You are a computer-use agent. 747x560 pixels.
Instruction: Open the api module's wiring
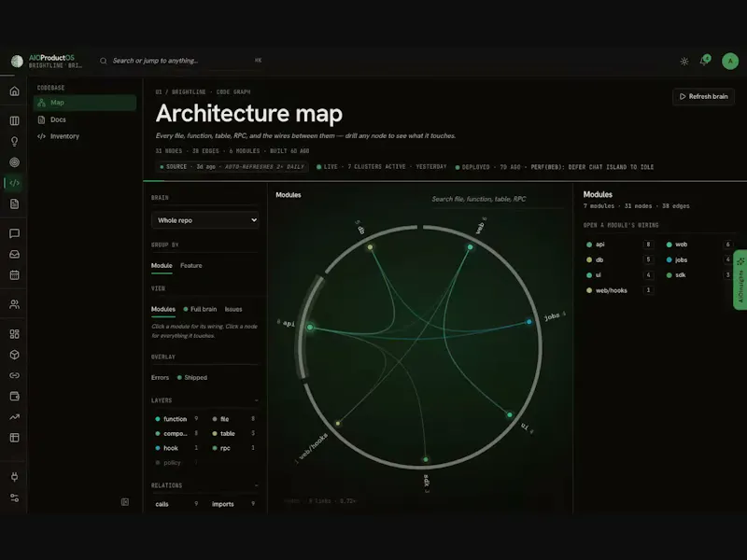[x=619, y=245]
